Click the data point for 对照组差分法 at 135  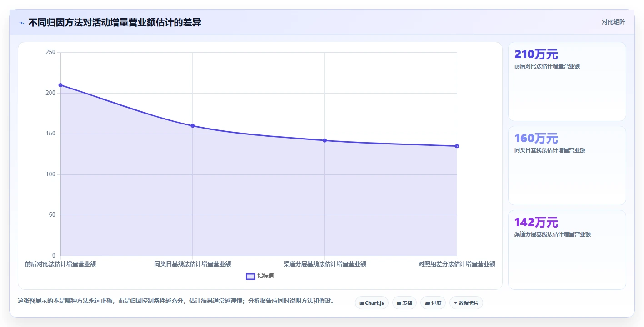click(457, 146)
